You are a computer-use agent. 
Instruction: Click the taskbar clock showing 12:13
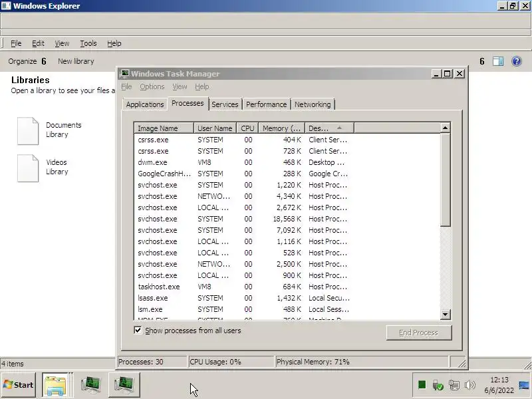(499, 385)
